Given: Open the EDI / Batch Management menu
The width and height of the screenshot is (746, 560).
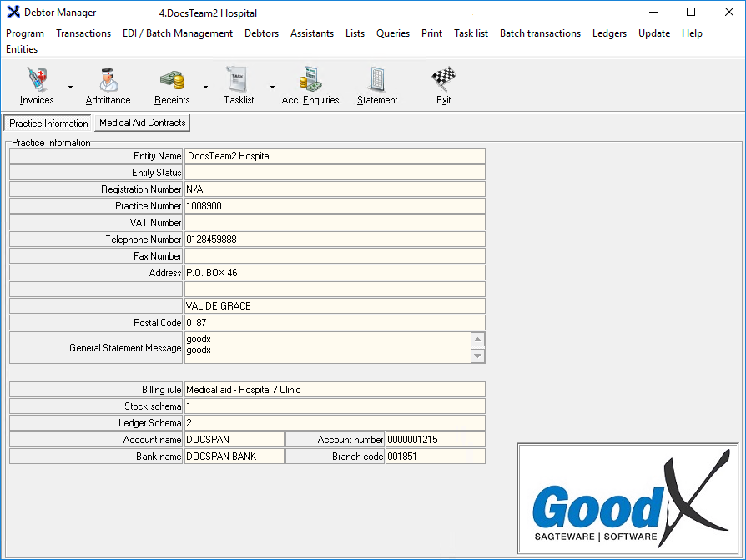Looking at the screenshot, I should [x=178, y=33].
